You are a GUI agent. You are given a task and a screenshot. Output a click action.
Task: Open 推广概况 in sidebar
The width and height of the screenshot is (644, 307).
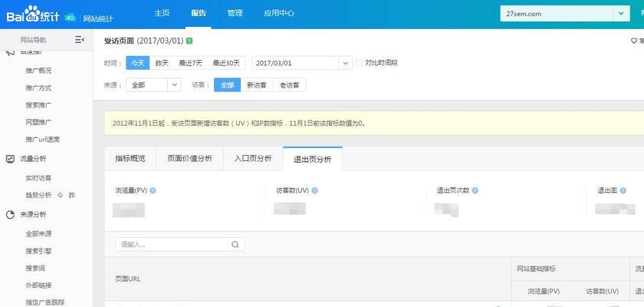(x=38, y=71)
